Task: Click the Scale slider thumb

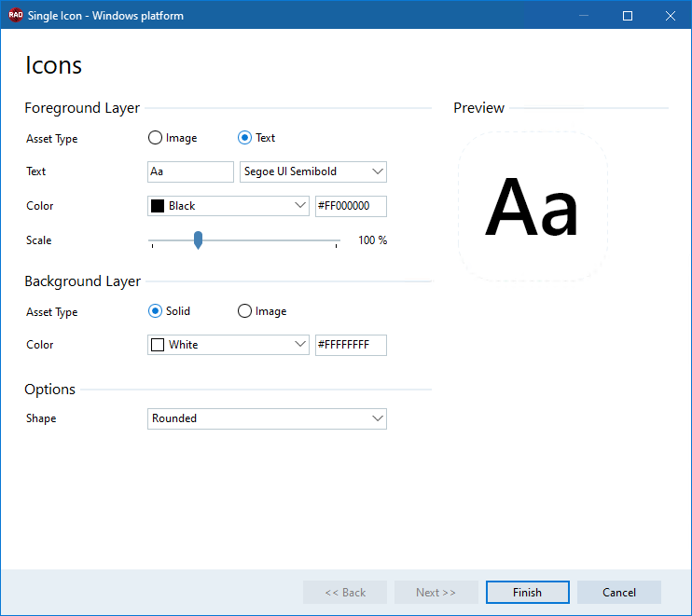Action: click(198, 240)
